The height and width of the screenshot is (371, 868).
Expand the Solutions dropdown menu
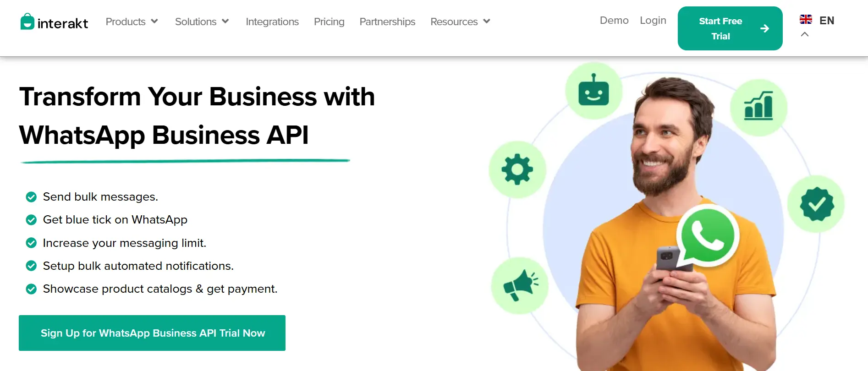[202, 22]
